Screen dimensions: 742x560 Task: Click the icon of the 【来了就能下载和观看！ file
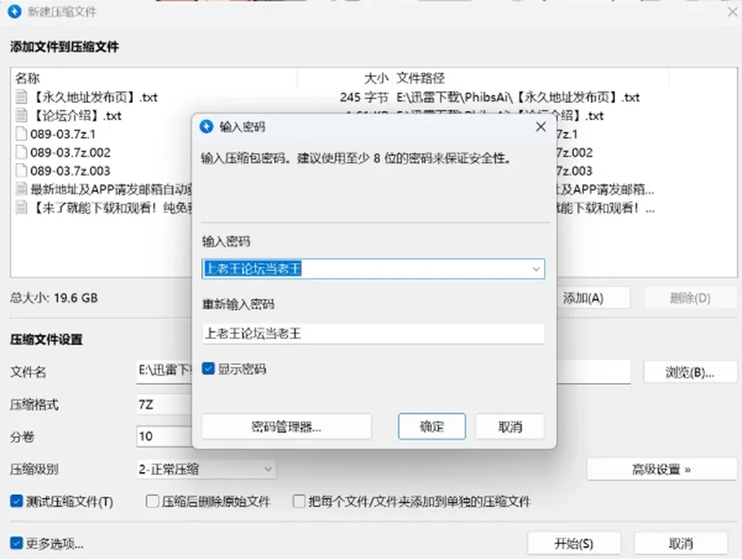click(22, 208)
